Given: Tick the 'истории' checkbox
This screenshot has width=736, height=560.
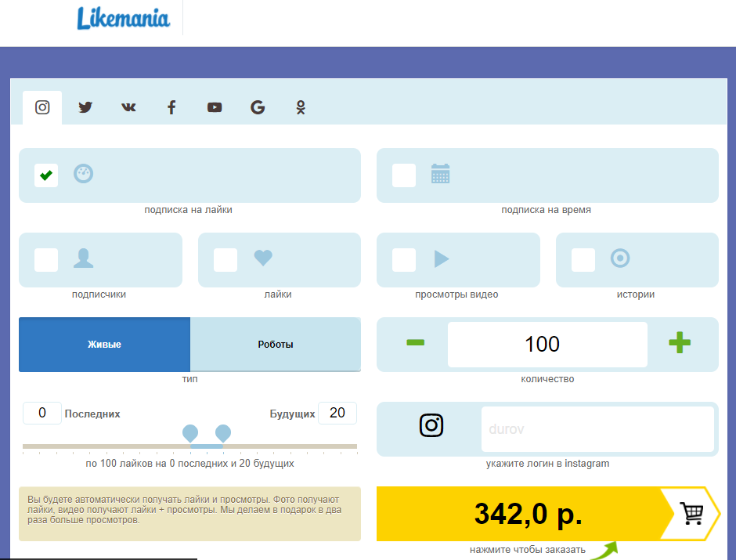Looking at the screenshot, I should [x=583, y=260].
